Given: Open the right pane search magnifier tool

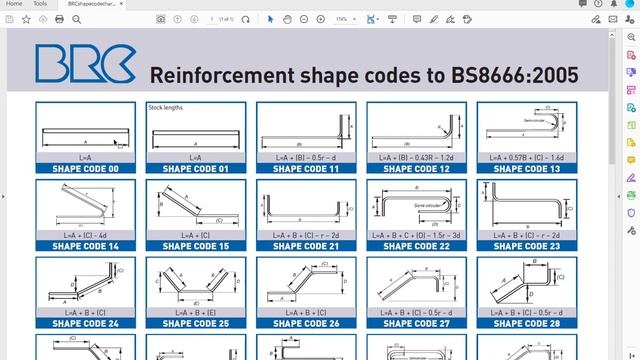Looking at the screenshot, I should click(x=631, y=37).
